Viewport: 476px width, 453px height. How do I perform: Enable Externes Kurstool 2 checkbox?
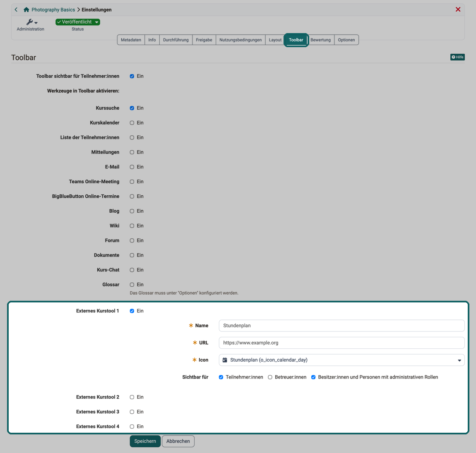pyautogui.click(x=132, y=397)
